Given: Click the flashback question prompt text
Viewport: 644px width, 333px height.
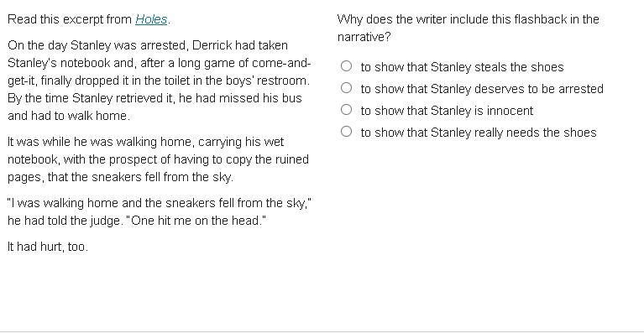Looking at the screenshot, I should [469, 28].
